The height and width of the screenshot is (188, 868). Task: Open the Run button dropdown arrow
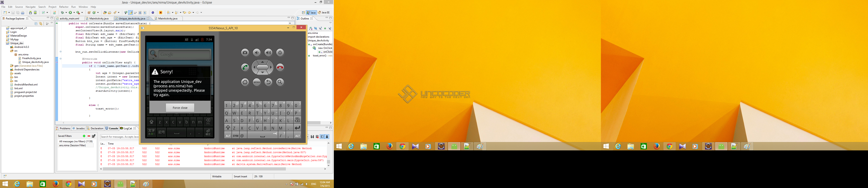click(74, 13)
